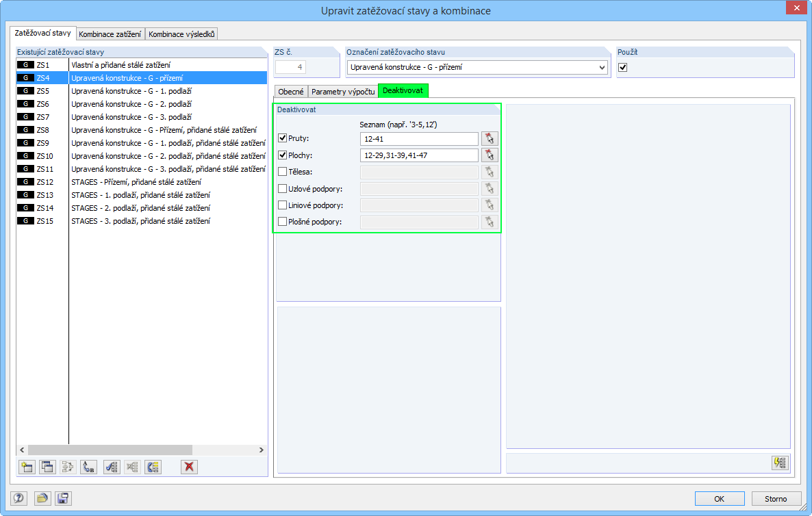This screenshot has height=516, width=812.
Task: Click the renumber load cases icon
Action: pos(88,467)
